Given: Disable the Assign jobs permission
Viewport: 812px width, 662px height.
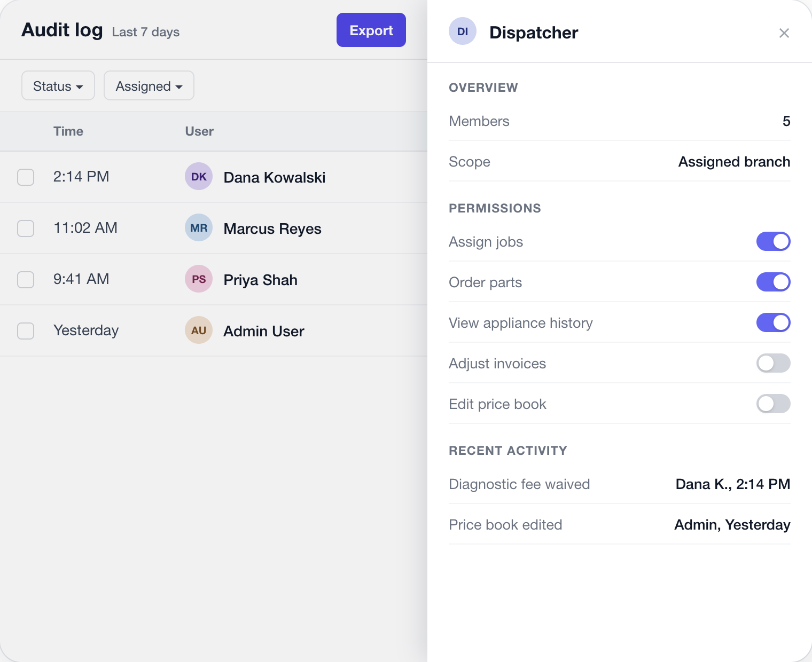Looking at the screenshot, I should click(773, 241).
